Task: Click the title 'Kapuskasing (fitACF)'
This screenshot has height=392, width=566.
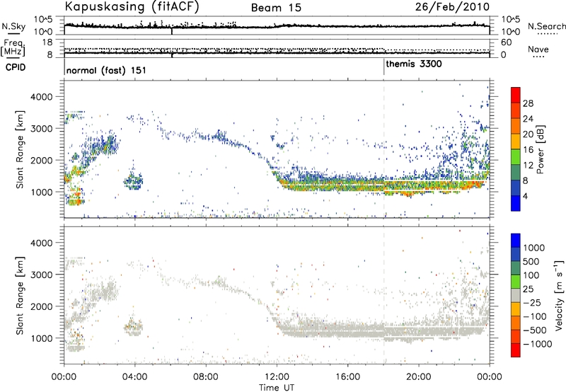Action: pyautogui.click(x=132, y=6)
